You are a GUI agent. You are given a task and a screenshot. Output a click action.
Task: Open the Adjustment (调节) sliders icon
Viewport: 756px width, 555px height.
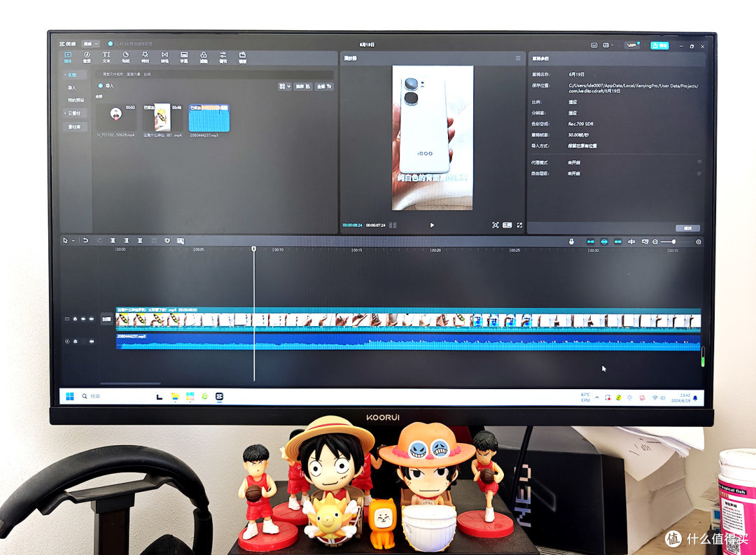click(x=223, y=57)
